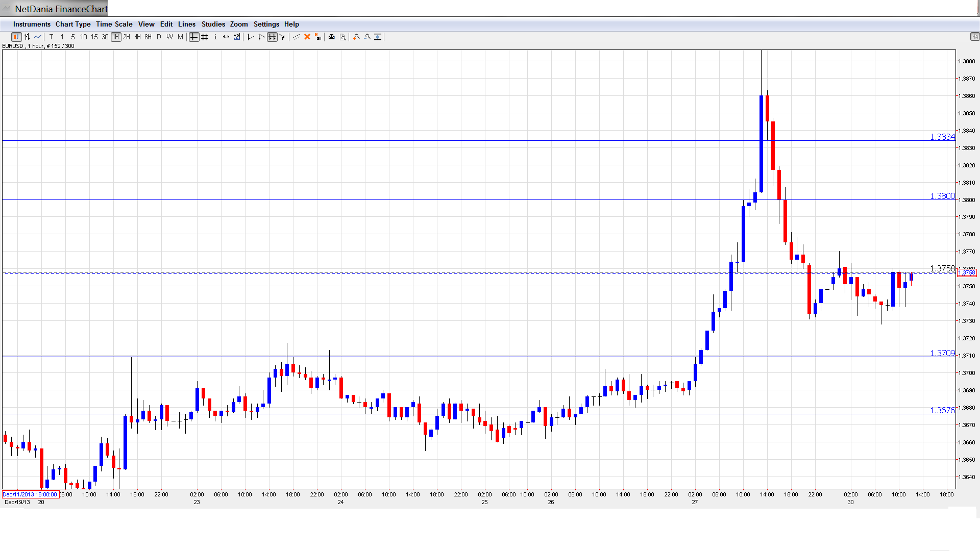Select the weekly W time scale
980x551 pixels.
pyautogui.click(x=169, y=37)
